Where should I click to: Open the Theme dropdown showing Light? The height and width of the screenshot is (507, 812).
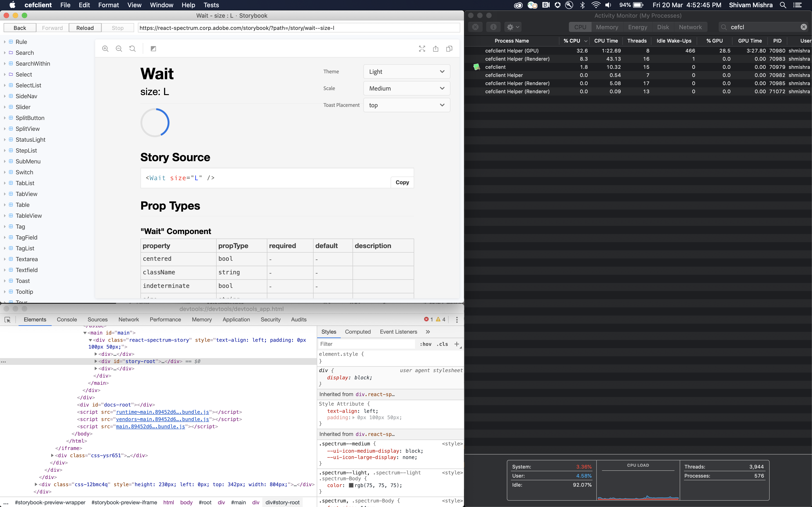(x=406, y=72)
